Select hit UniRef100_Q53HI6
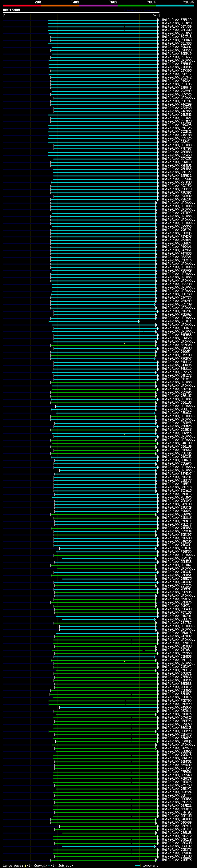Screen dimensions: 197x868 pos(177,430)
